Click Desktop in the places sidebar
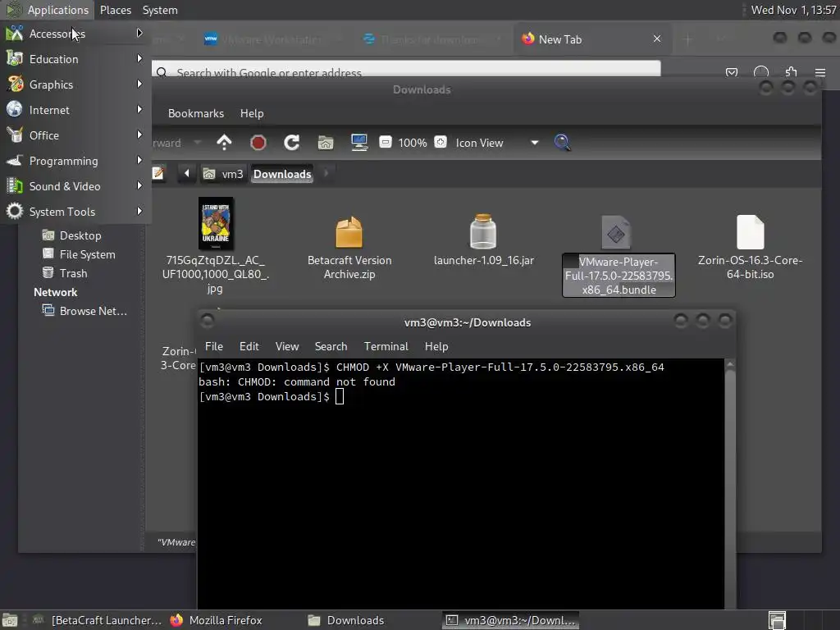Screen dimensions: 840x630 (80, 235)
